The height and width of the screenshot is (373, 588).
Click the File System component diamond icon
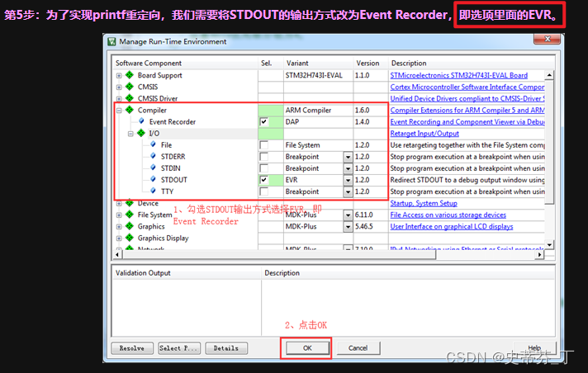(130, 215)
